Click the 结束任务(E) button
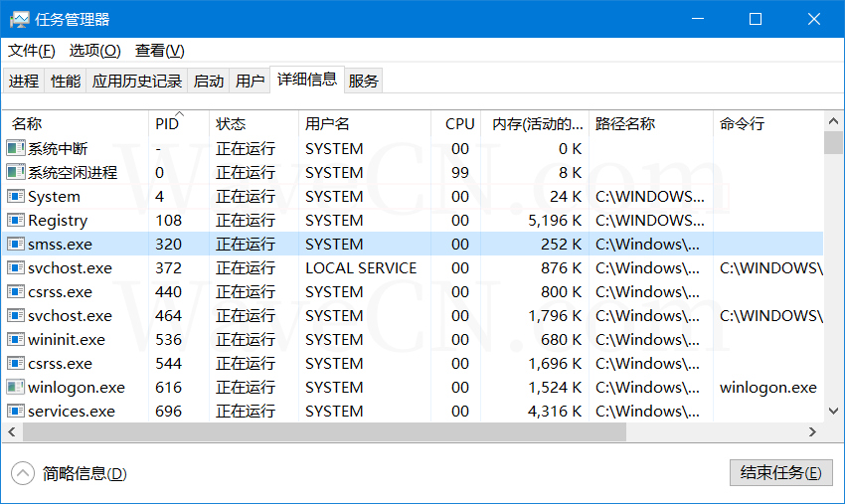 780,473
